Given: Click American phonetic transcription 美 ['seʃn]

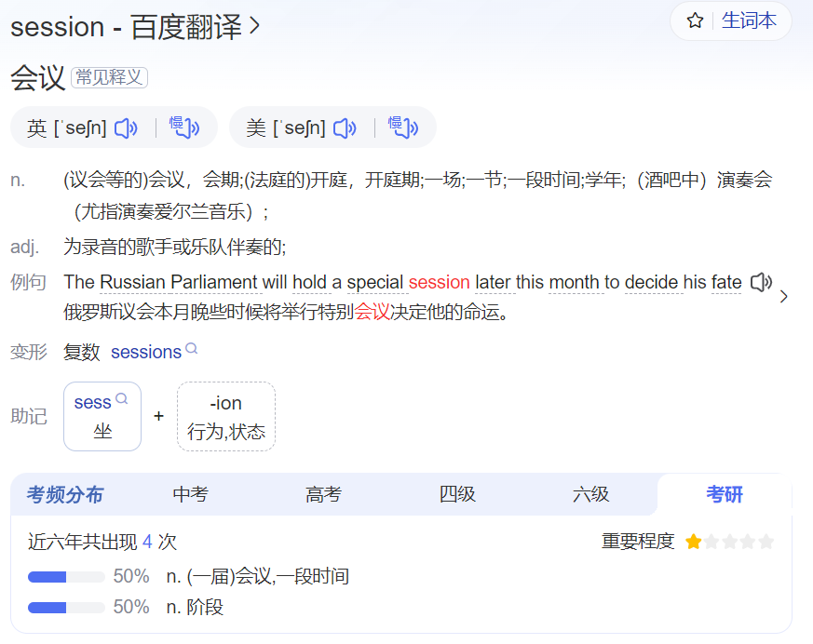Looking at the screenshot, I should click(x=286, y=128).
